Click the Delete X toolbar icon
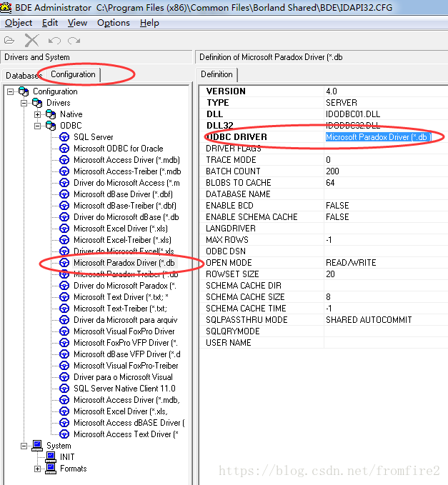 click(32, 40)
